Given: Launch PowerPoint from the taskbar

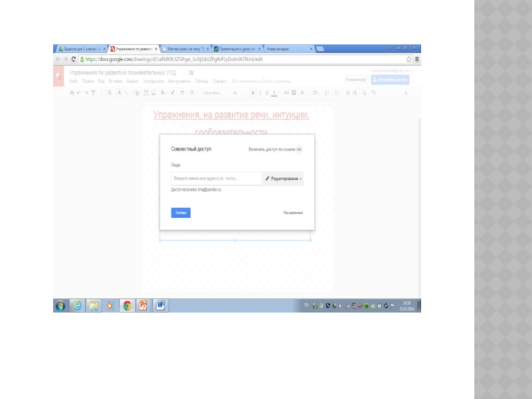Looking at the screenshot, I should [x=142, y=306].
